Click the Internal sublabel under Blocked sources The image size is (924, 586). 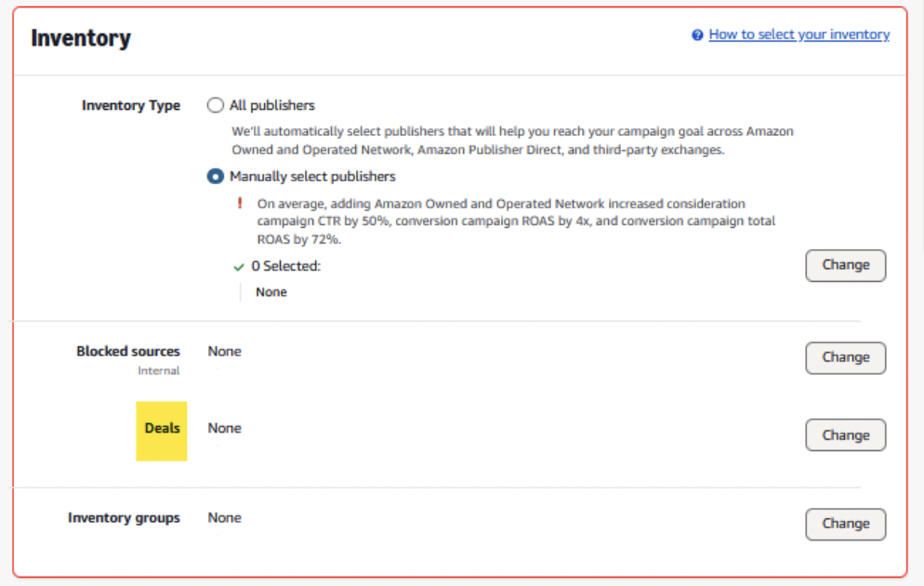point(159,371)
